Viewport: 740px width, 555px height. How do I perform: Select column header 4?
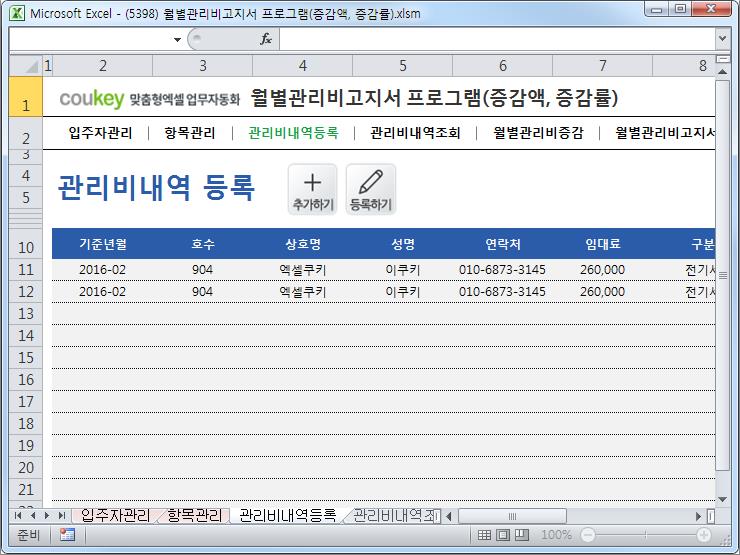(x=303, y=66)
